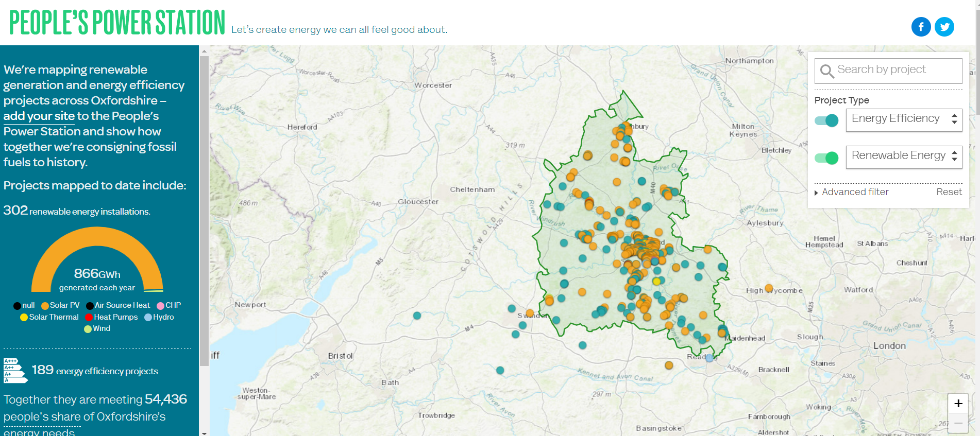The width and height of the screenshot is (980, 436).
Task: Toggle the Renewable Energy switch off
Action: 826,158
